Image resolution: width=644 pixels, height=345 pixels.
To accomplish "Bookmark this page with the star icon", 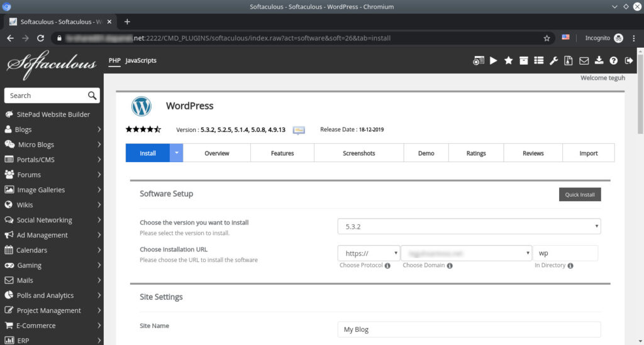I will (547, 38).
